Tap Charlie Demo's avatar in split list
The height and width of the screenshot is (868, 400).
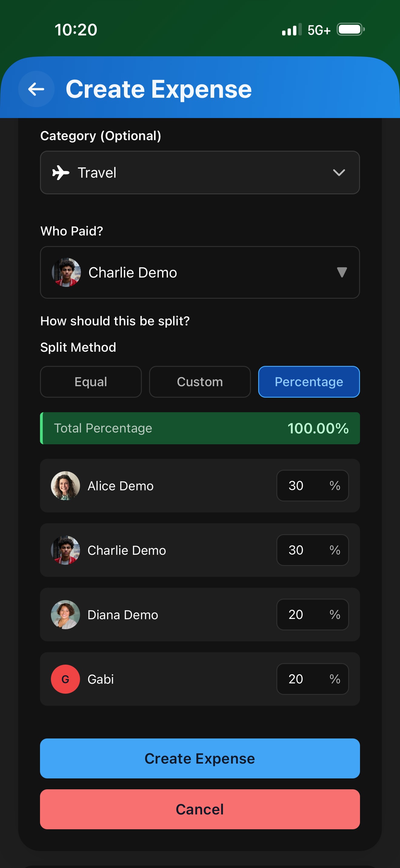coord(65,550)
